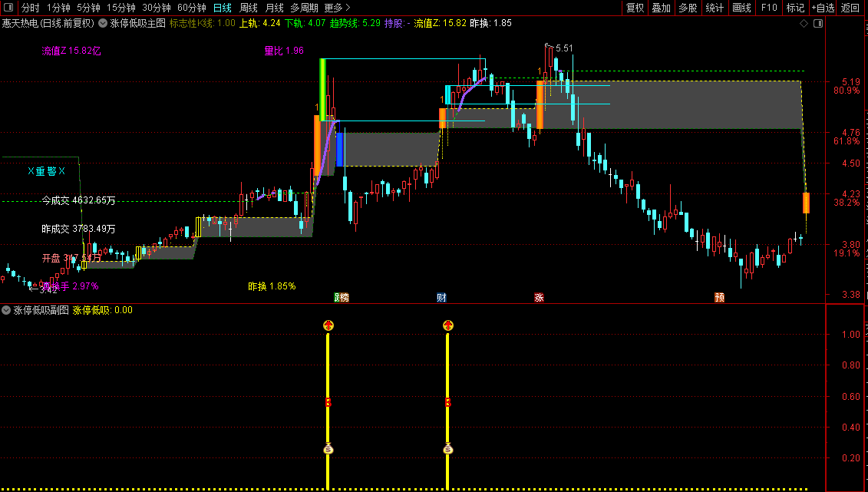Click the 流值Z 15.82亿 label
868x492 pixels.
[x=71, y=51]
